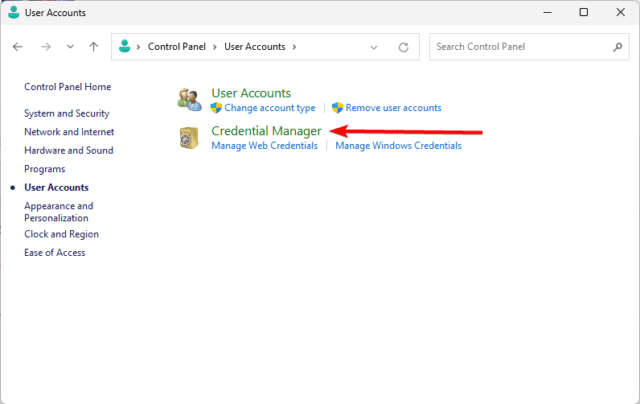Select Control Panel in the breadcrumb
Screen dimensions: 640x404
pyautogui.click(x=178, y=47)
